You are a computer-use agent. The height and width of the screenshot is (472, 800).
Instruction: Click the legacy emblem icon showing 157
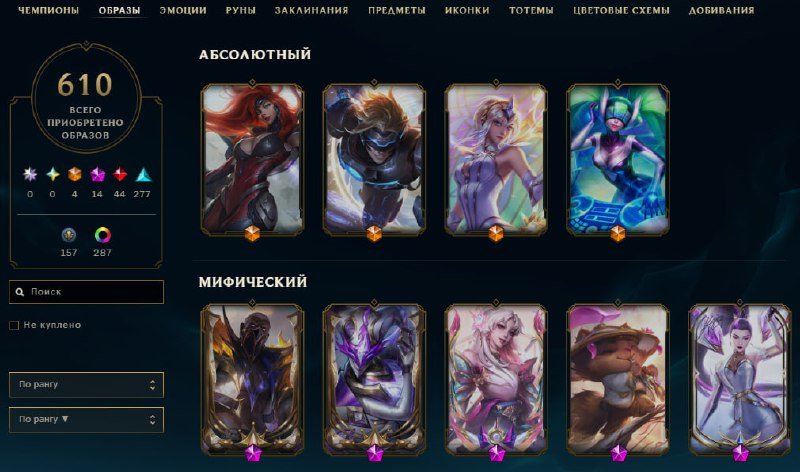click(69, 235)
